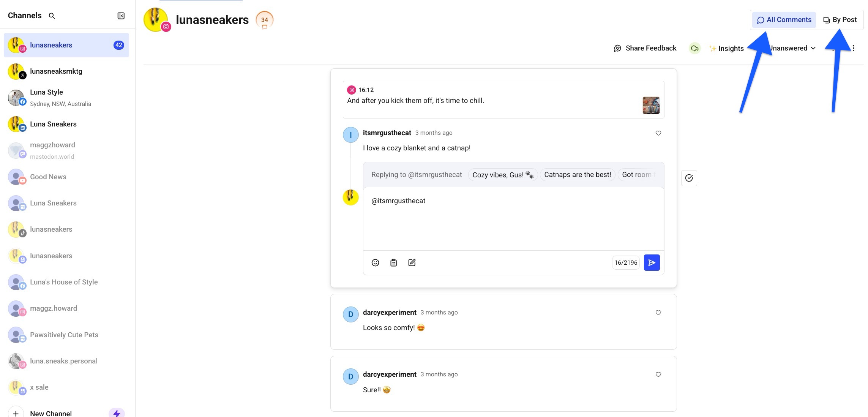Open the three-dot overflow menu
Image resolution: width=868 pixels, height=417 pixels.
coord(853,48)
